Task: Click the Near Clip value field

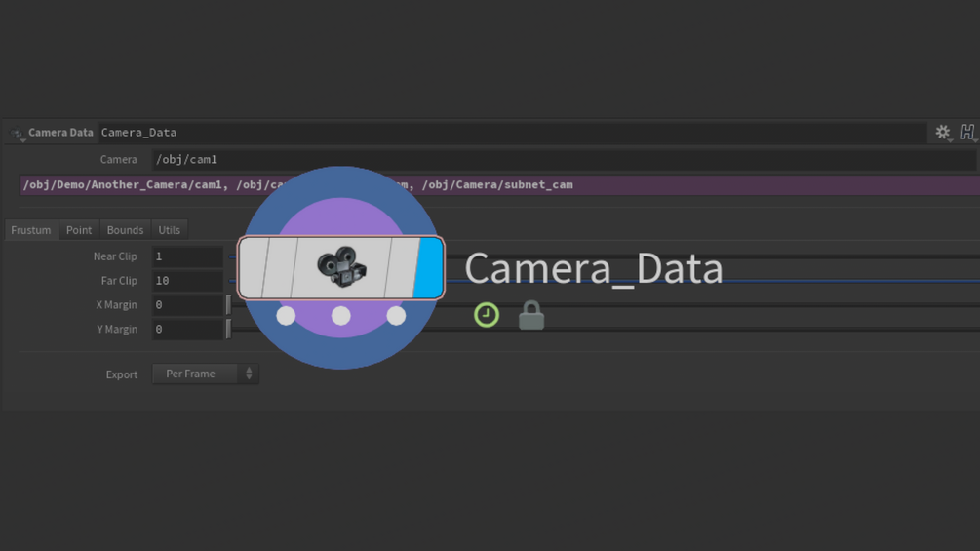Action: (187, 256)
